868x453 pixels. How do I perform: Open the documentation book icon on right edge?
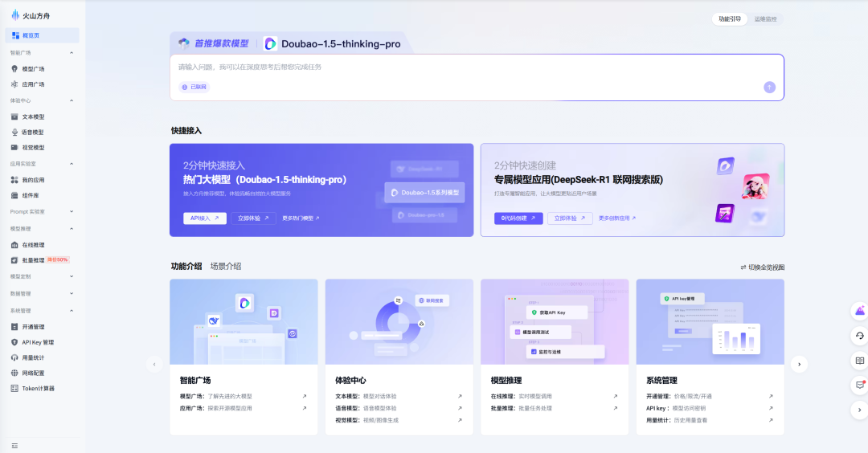pyautogui.click(x=860, y=361)
